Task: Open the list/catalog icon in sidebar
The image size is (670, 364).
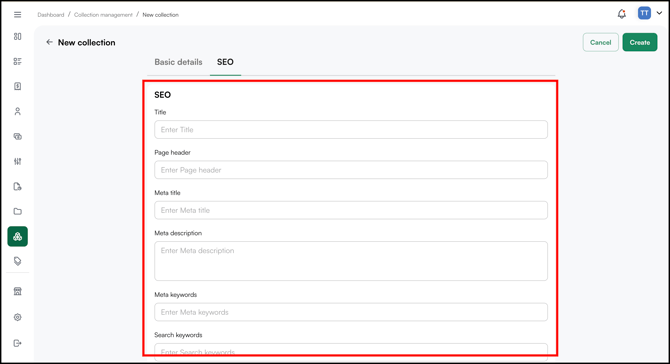Action: click(18, 62)
